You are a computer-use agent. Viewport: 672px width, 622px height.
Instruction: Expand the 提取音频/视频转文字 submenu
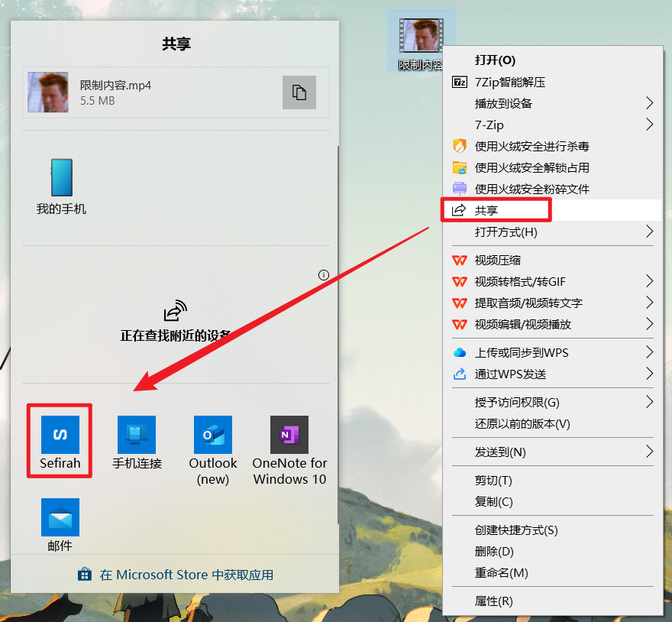pos(552,303)
